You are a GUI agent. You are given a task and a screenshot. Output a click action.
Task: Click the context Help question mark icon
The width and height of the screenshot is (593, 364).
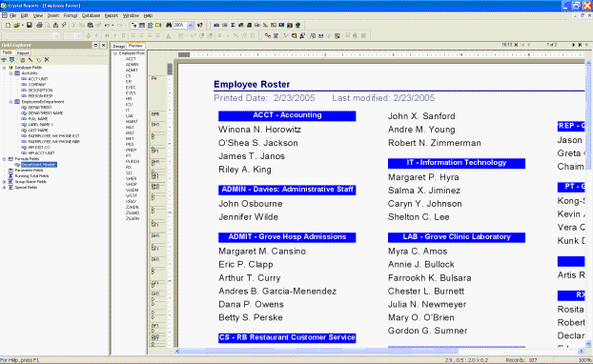point(200,26)
